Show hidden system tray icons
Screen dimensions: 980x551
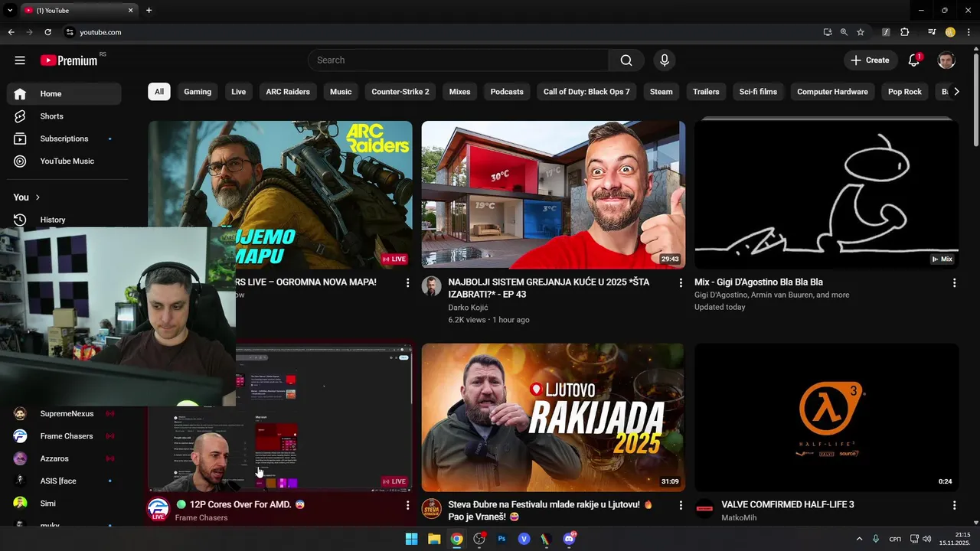click(x=859, y=539)
